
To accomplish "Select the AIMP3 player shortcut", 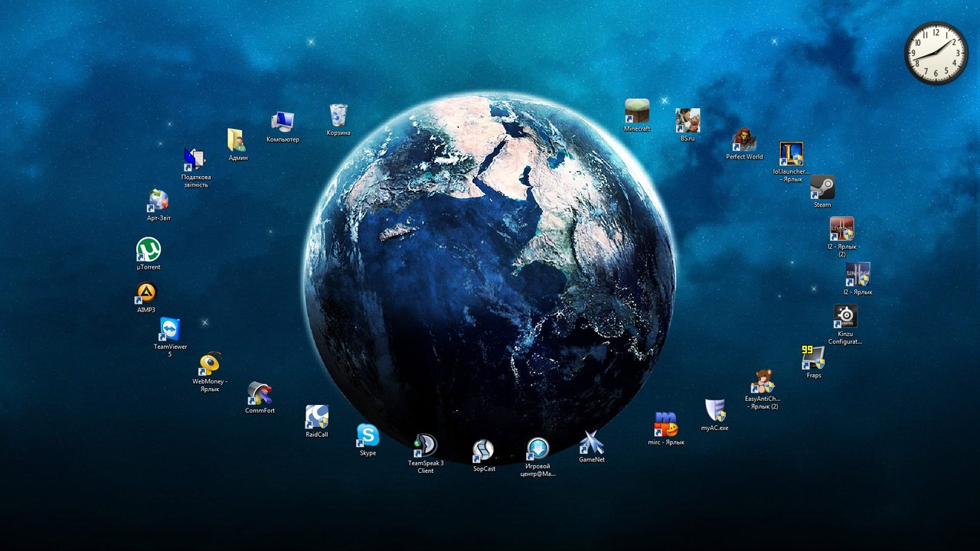I will [145, 293].
